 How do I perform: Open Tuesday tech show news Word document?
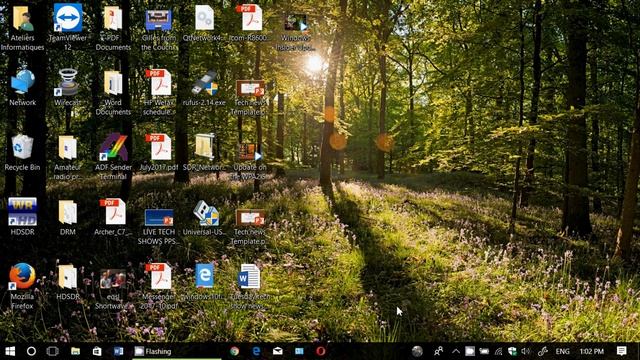pyautogui.click(x=250, y=287)
